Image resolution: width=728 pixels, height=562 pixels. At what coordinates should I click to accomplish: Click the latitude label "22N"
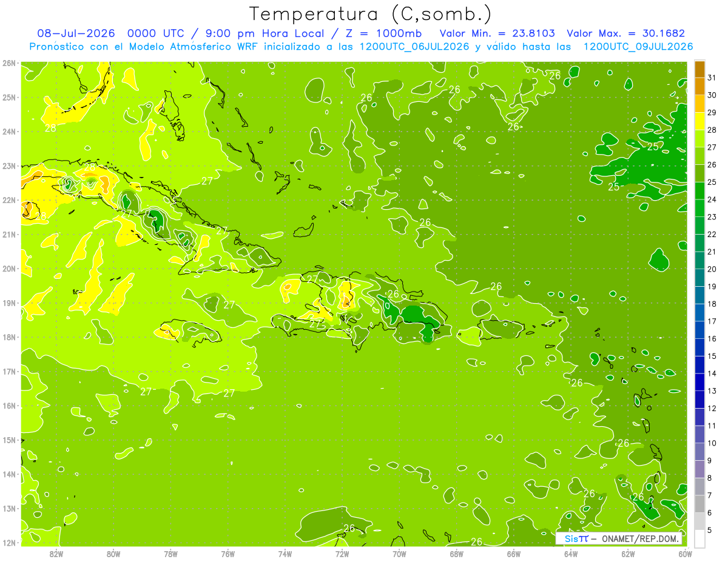click(9, 200)
